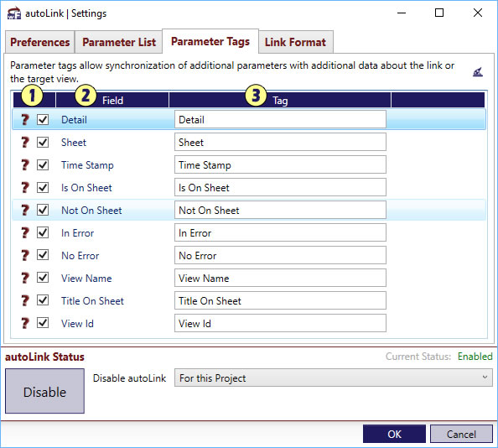Show help for the View Id field

[25, 324]
